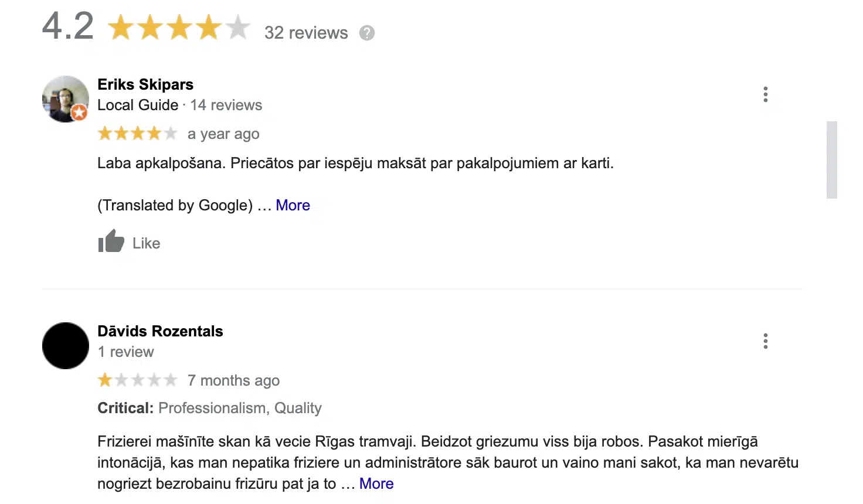Image resolution: width=863 pixels, height=504 pixels.
Task: Open Dāvids Rozentals's profile name link
Action: click(160, 331)
